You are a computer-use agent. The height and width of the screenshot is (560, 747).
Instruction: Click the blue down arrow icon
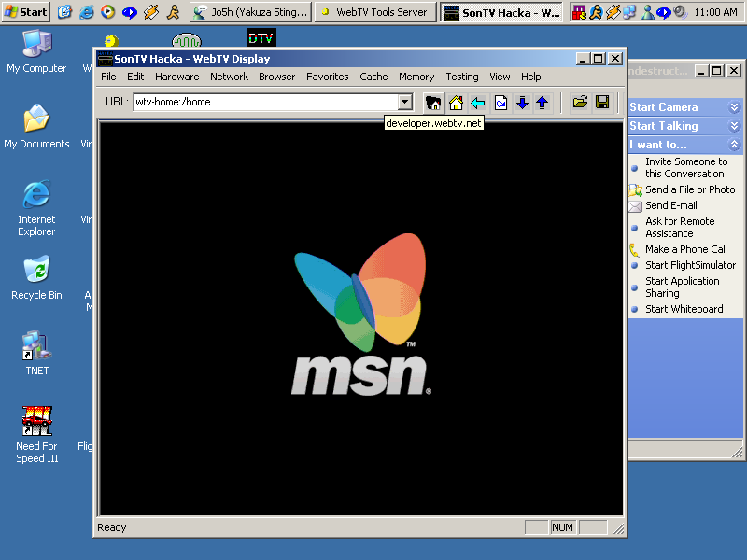(522, 103)
